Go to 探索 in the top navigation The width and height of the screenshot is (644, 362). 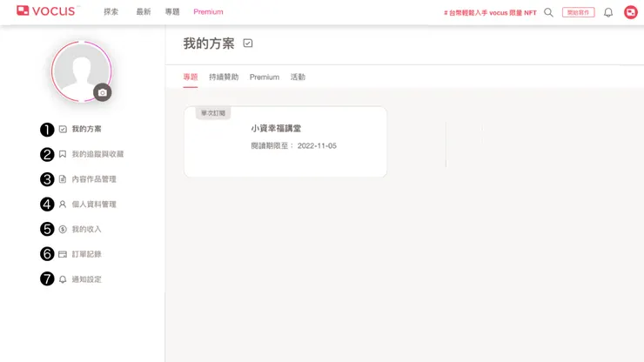coord(111,12)
